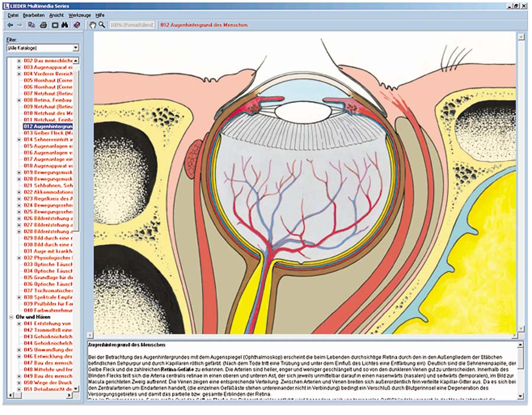The height and width of the screenshot is (415, 532).
Task: Select the magnifier zoom tool
Action: pyautogui.click(x=102, y=25)
